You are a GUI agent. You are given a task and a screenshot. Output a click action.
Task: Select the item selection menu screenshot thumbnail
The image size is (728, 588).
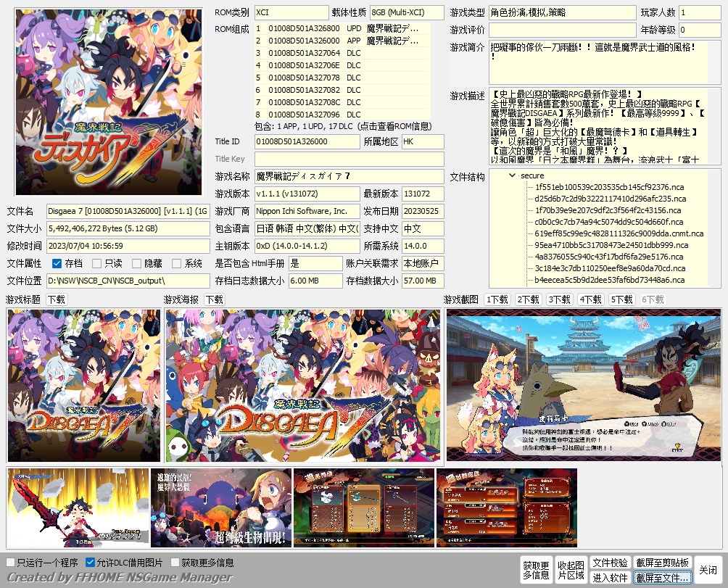coord(364,508)
